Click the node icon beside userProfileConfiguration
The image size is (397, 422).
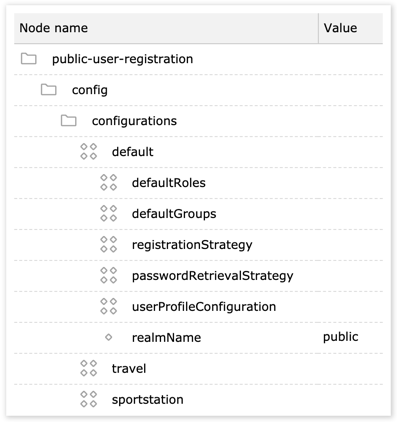pyautogui.click(x=109, y=307)
